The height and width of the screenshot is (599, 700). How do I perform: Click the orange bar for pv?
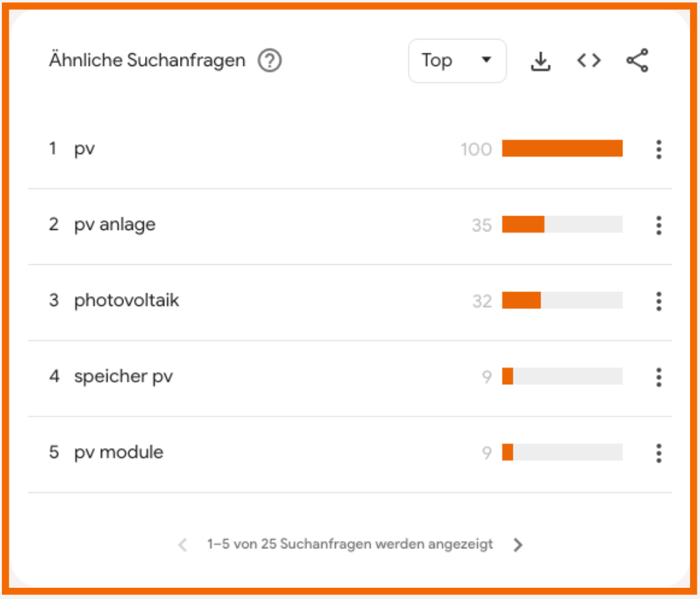click(x=562, y=149)
